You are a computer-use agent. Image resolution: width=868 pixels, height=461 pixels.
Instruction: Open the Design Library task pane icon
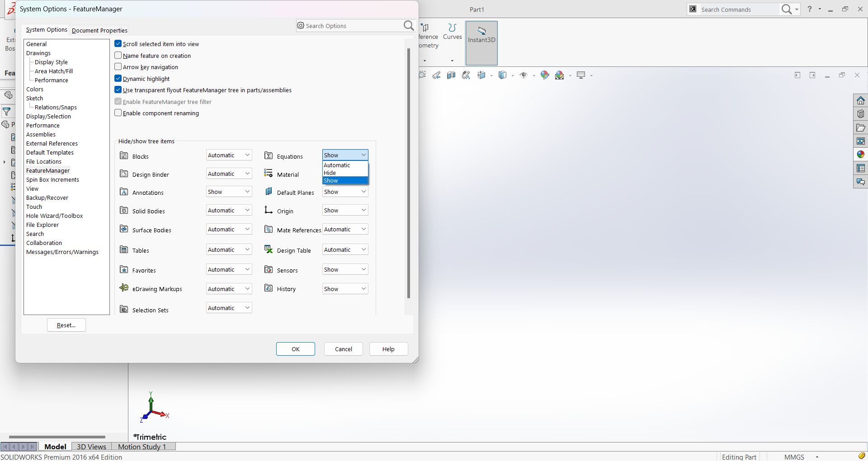(861, 114)
